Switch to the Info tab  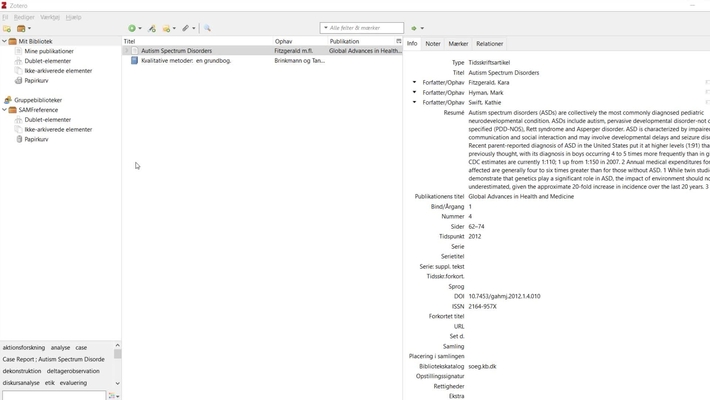pos(412,43)
